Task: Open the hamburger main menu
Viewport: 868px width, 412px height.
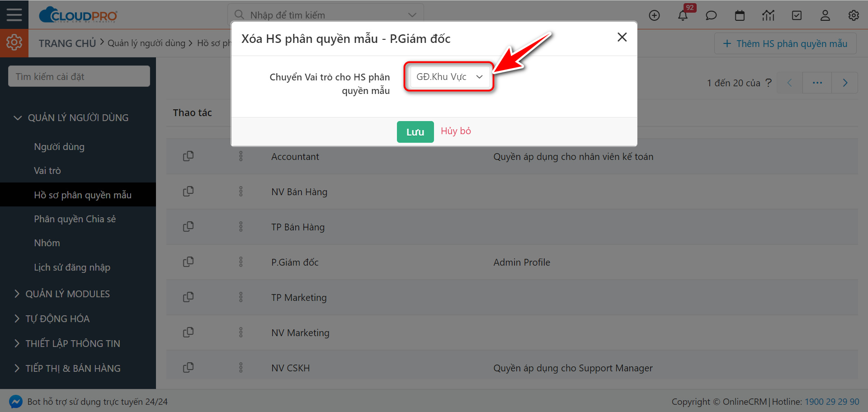Action: pos(14,14)
